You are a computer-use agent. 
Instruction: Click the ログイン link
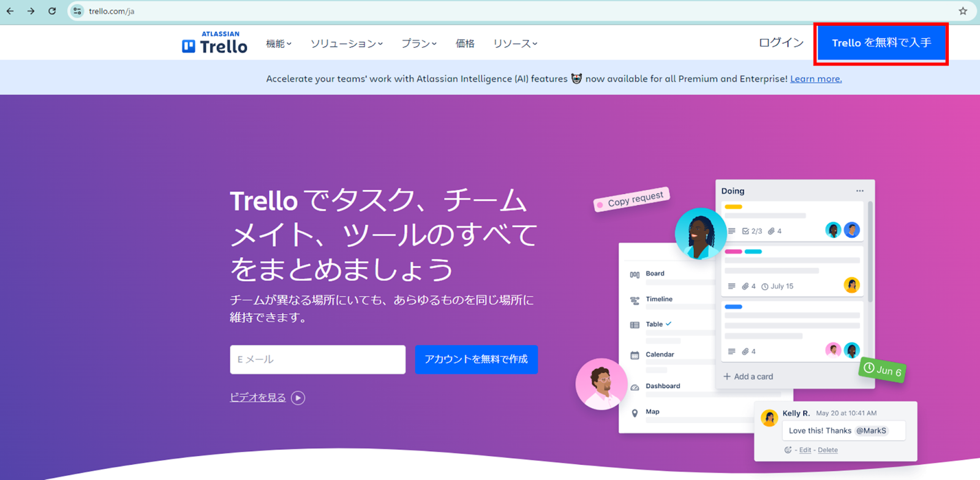781,42
